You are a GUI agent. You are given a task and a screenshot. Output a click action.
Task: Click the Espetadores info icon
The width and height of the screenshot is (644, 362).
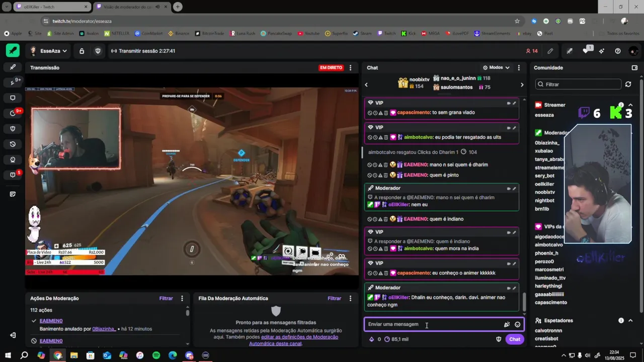coord(621,320)
